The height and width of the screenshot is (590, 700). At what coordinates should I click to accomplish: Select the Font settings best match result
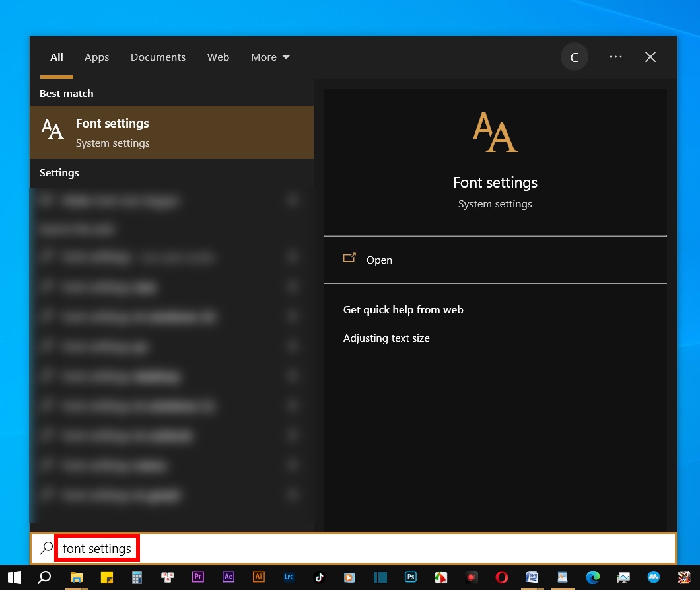[x=172, y=131]
